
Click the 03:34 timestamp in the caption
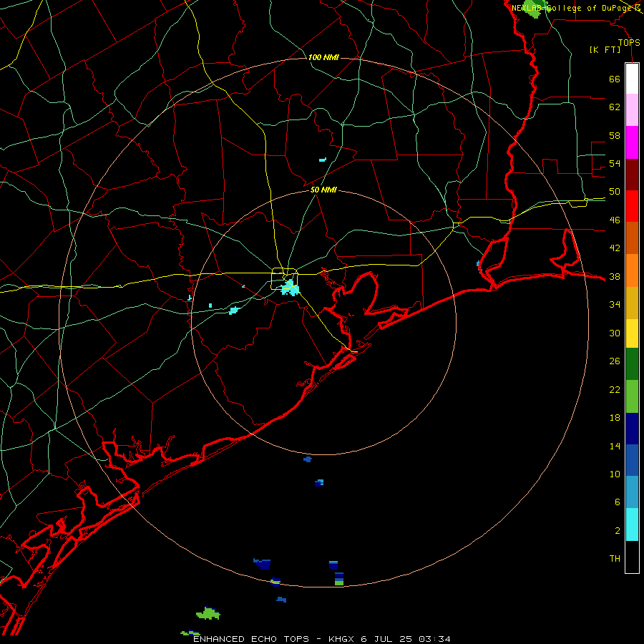[434, 639]
